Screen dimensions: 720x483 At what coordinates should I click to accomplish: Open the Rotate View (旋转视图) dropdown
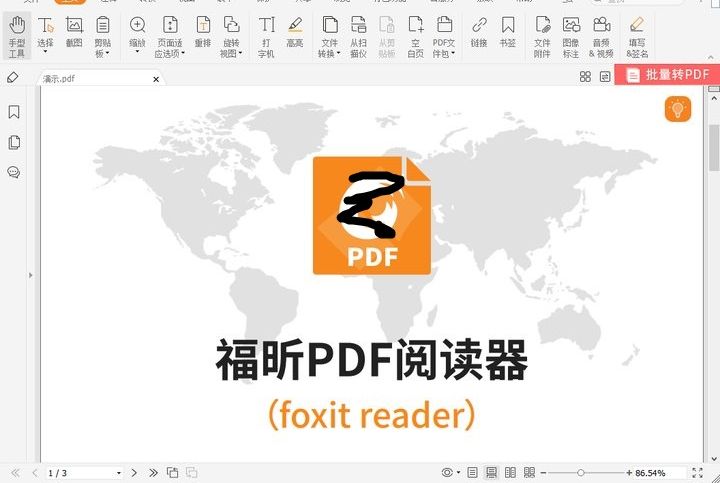click(x=231, y=37)
